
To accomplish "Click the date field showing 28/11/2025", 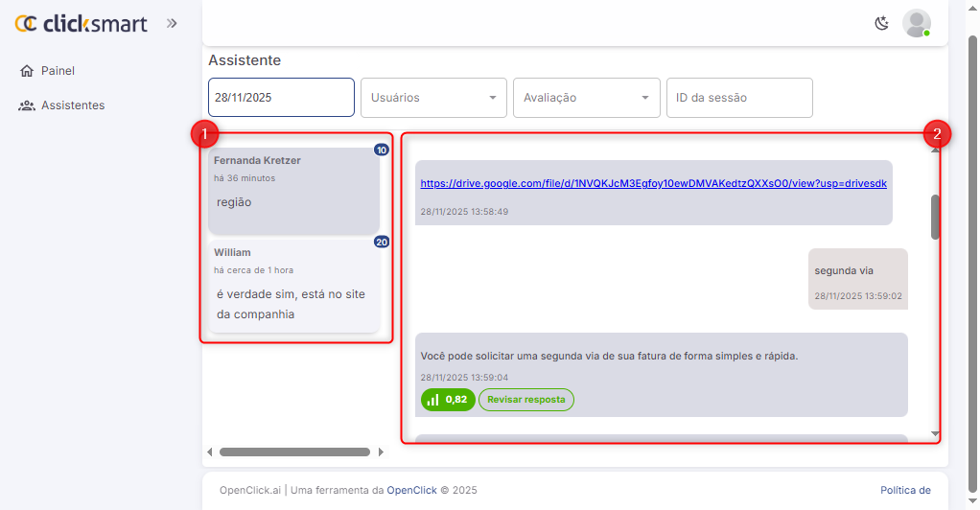I will point(281,98).
